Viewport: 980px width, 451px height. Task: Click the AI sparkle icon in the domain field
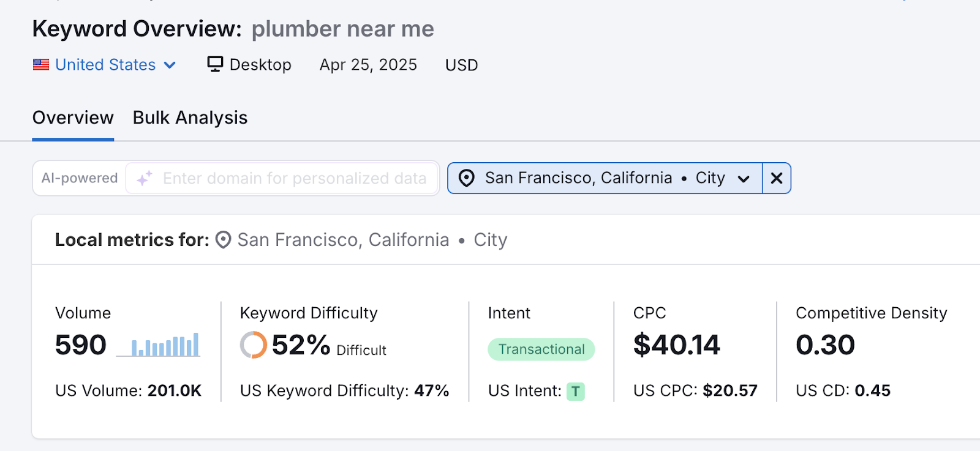(x=143, y=178)
